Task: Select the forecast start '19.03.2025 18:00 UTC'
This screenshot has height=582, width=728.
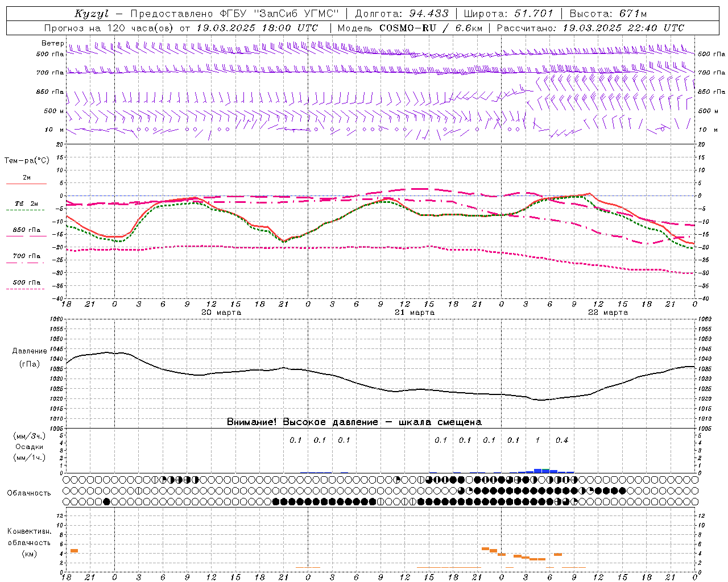Action: pos(257,28)
